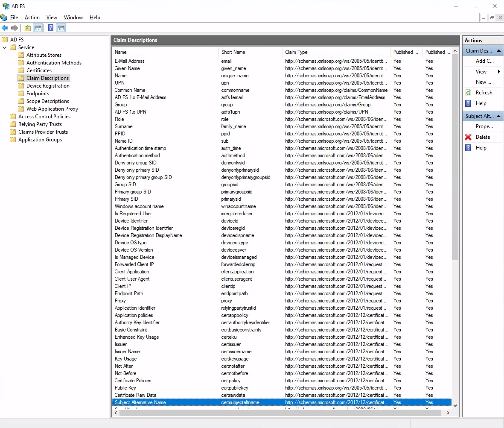
Task: Select the Is Managed Device row
Action: (x=282, y=258)
